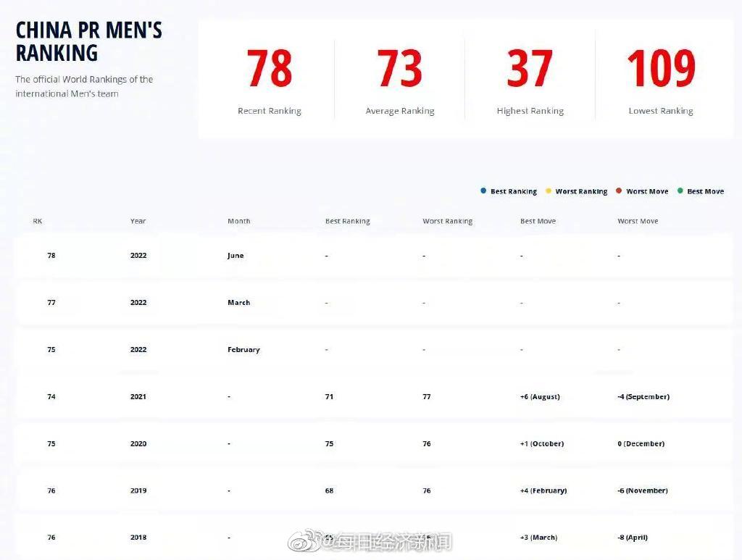Click the year 2020 cell
742x560 pixels.
click(x=138, y=443)
